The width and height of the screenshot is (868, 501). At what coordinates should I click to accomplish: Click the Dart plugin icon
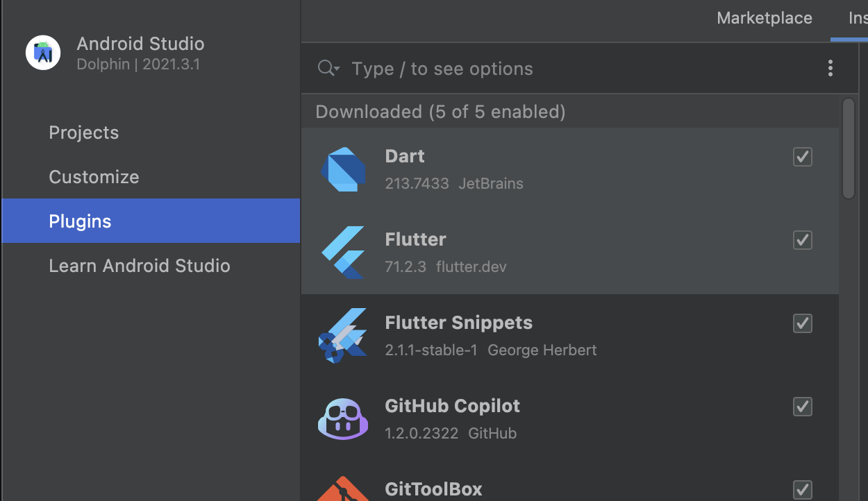(x=343, y=169)
